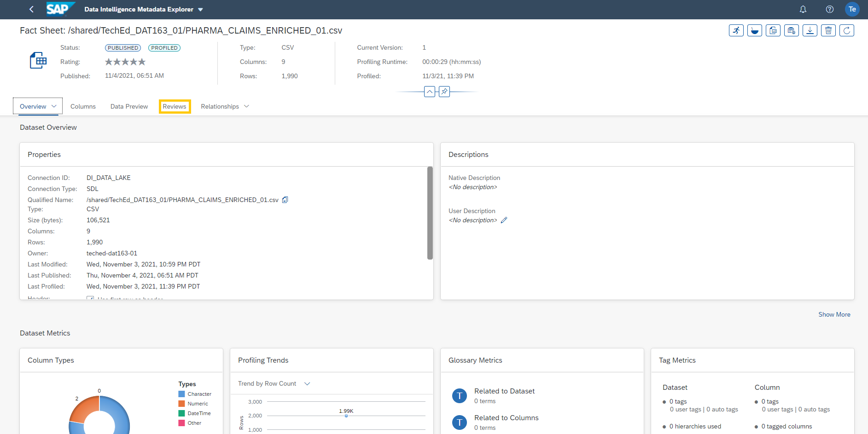Click the Size value 106,521
This screenshot has height=434, width=868.
pyautogui.click(x=98, y=220)
